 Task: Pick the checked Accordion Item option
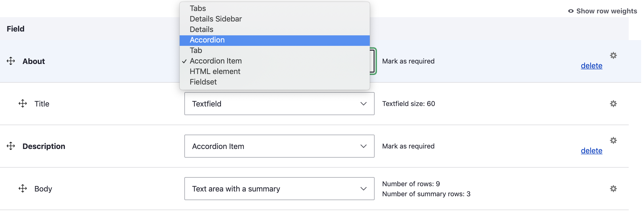click(x=215, y=61)
